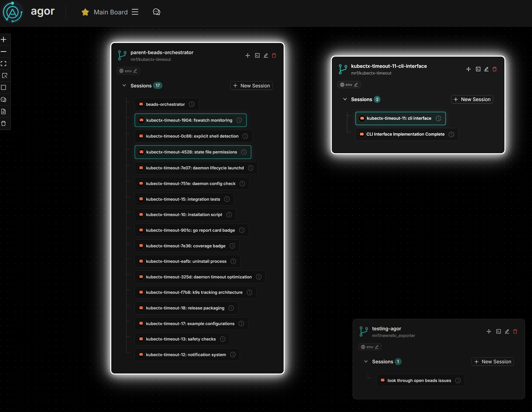
Task: Delete the kubectx-timeout-11-cli-interface worktree
Action: 494,69
